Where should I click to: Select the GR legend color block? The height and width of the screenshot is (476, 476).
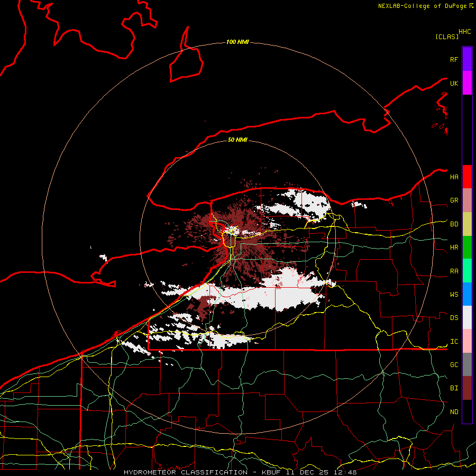467,200
